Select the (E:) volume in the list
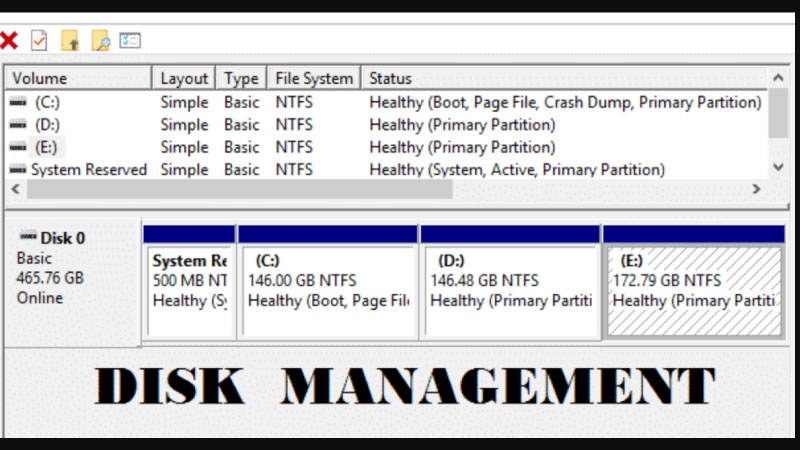The width and height of the screenshot is (800, 450). pos(46,147)
